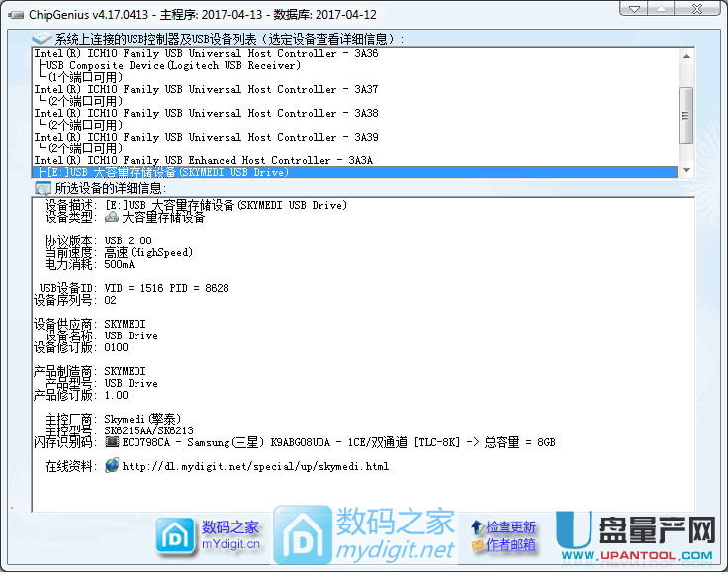Click the small mYdigit.cn house logo icon
The image size is (728, 572).
(175, 535)
